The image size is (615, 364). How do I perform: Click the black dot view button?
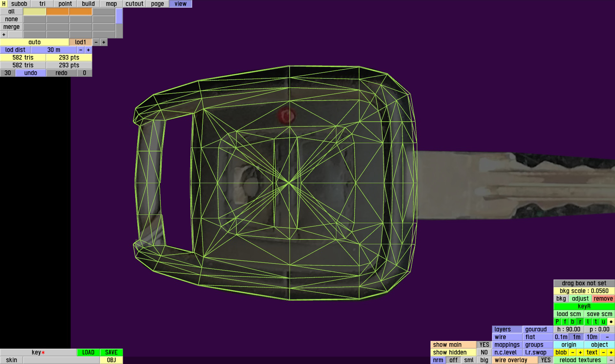click(x=611, y=322)
